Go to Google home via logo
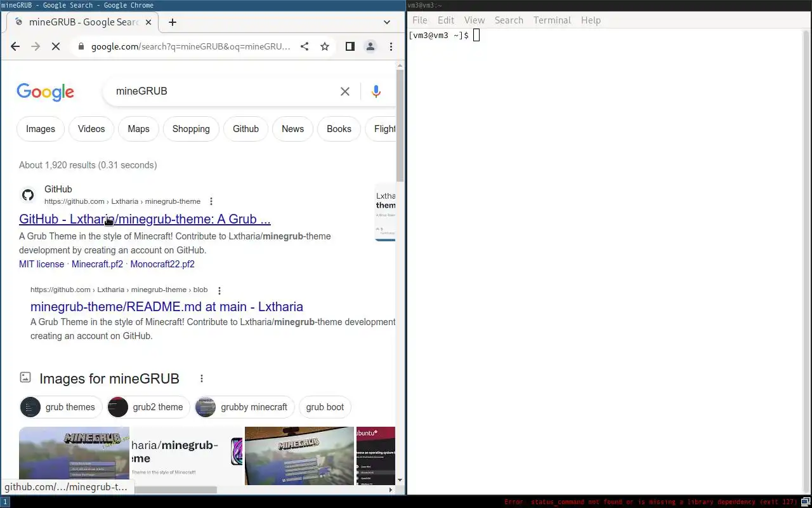The width and height of the screenshot is (812, 508). pyautogui.click(x=46, y=92)
